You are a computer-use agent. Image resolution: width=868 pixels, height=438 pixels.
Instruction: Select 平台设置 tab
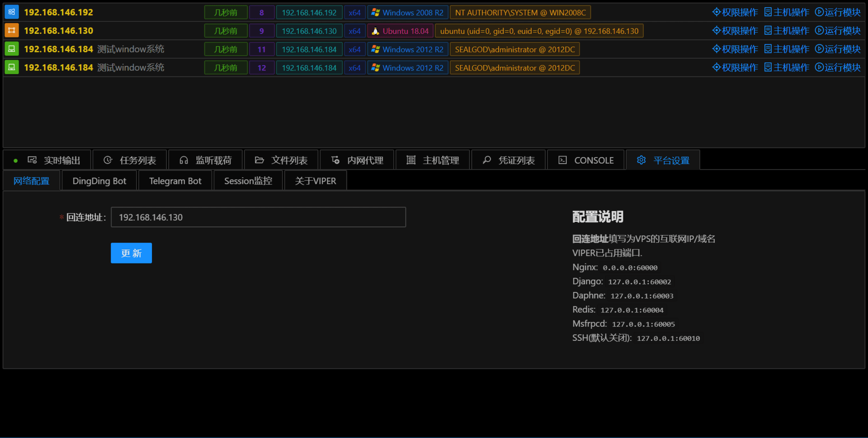pyautogui.click(x=663, y=160)
